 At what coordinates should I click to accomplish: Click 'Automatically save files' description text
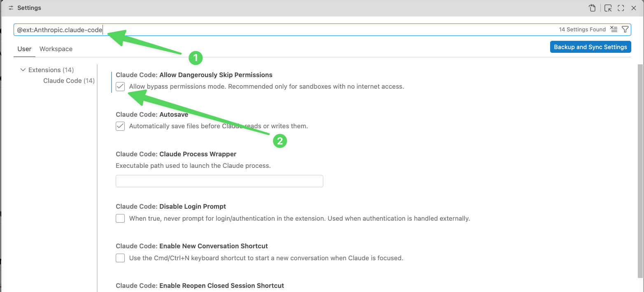[219, 126]
